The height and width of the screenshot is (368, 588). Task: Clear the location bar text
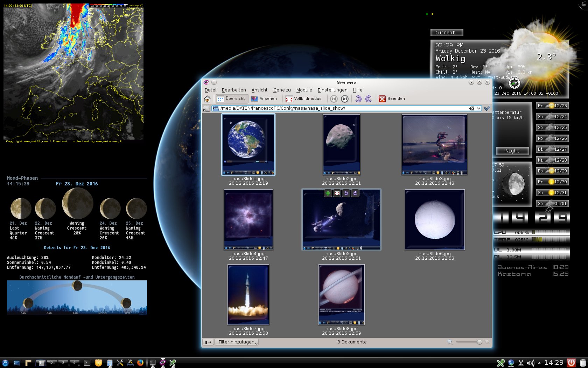pos(471,108)
